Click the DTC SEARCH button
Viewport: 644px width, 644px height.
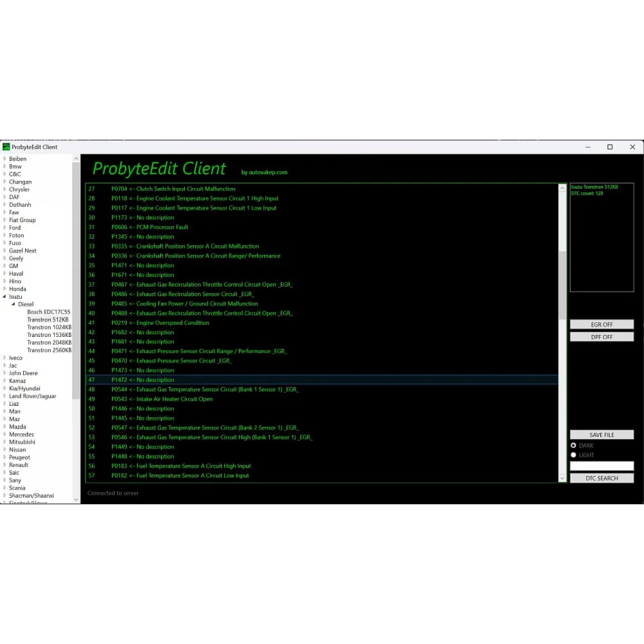(x=601, y=478)
